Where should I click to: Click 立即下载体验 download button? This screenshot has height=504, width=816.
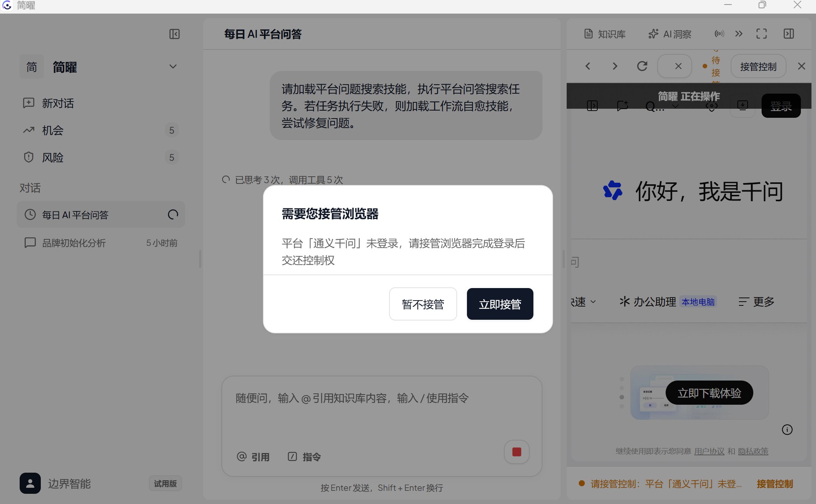[x=709, y=393]
